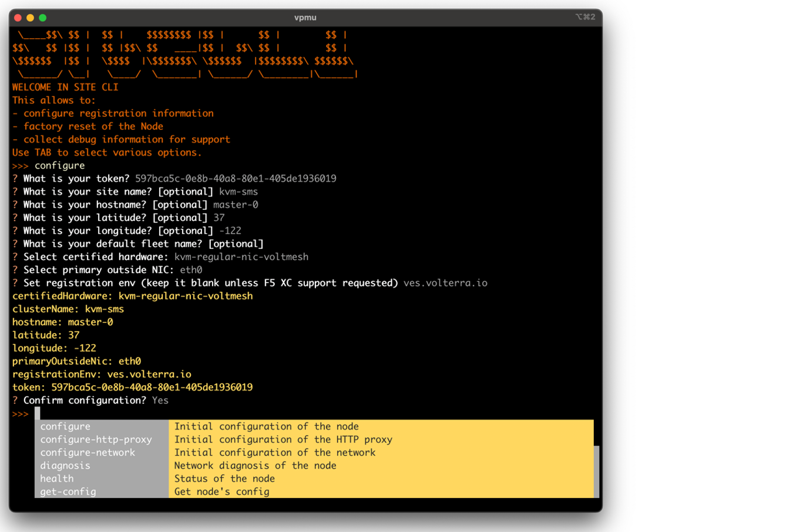The width and height of the screenshot is (806, 532).
Task: Click the green zoom button
Action: pyautogui.click(x=42, y=18)
